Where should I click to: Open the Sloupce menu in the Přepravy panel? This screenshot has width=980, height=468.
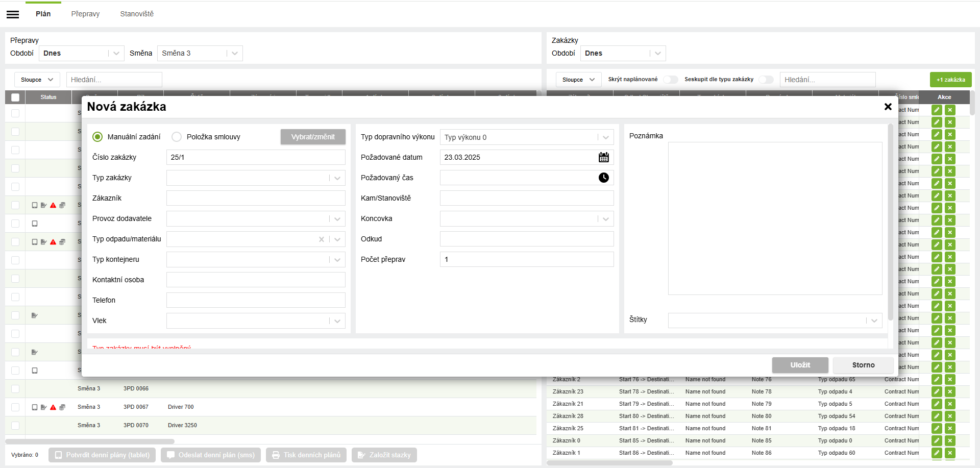[37, 80]
